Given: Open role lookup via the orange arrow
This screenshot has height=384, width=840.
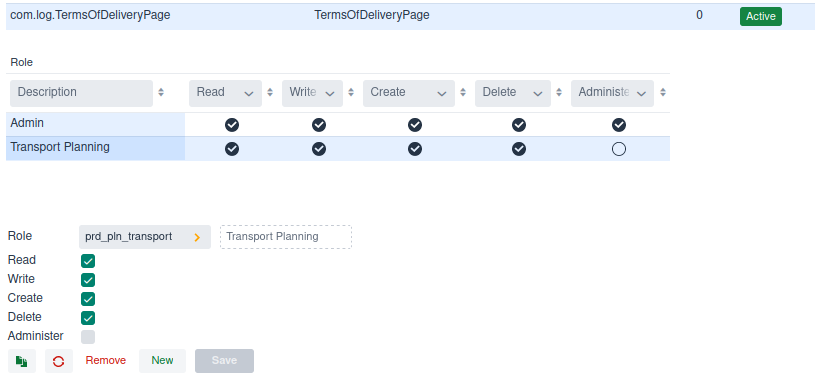Looking at the screenshot, I should point(197,237).
